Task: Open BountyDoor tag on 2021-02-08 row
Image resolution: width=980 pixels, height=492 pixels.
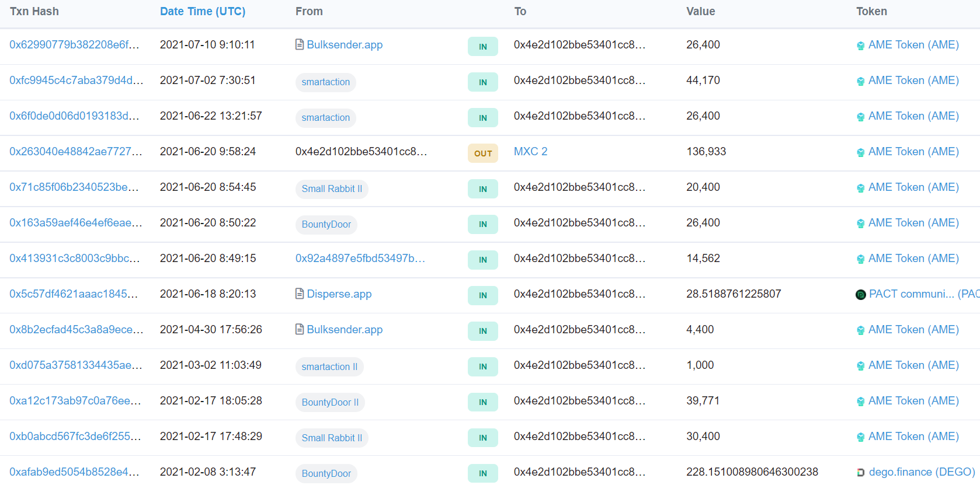Action: click(326, 473)
